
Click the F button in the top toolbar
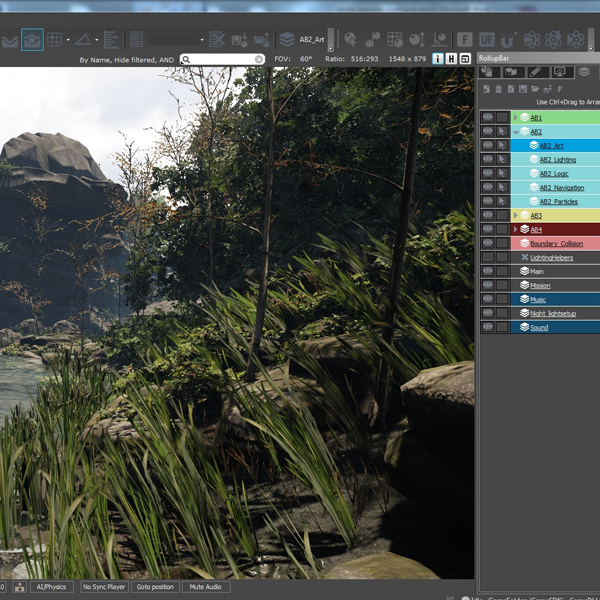point(464,40)
